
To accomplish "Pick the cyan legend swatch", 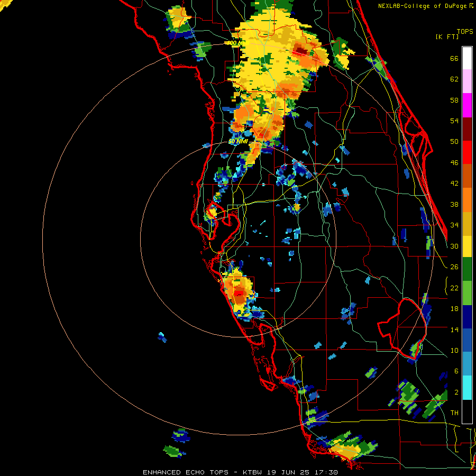I will [x=467, y=388].
